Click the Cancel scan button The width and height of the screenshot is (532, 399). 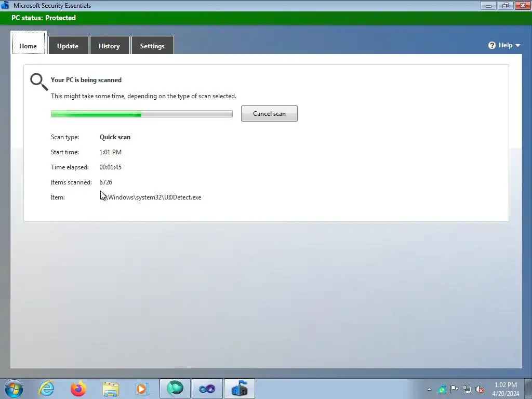(269, 114)
